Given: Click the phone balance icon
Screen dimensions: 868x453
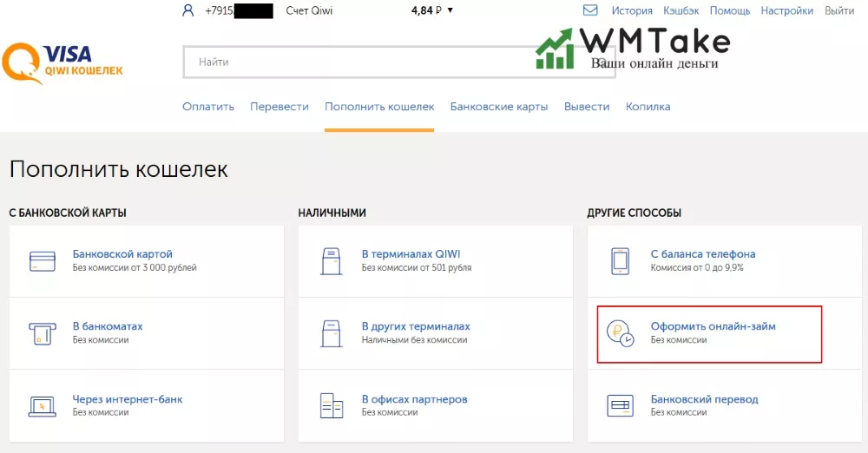Looking at the screenshot, I should 620,261.
